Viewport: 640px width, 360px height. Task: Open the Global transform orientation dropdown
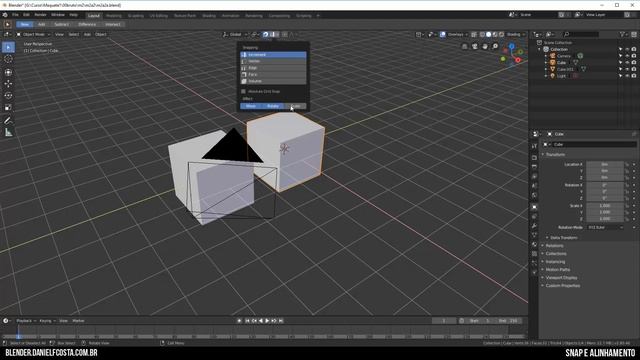click(x=236, y=35)
